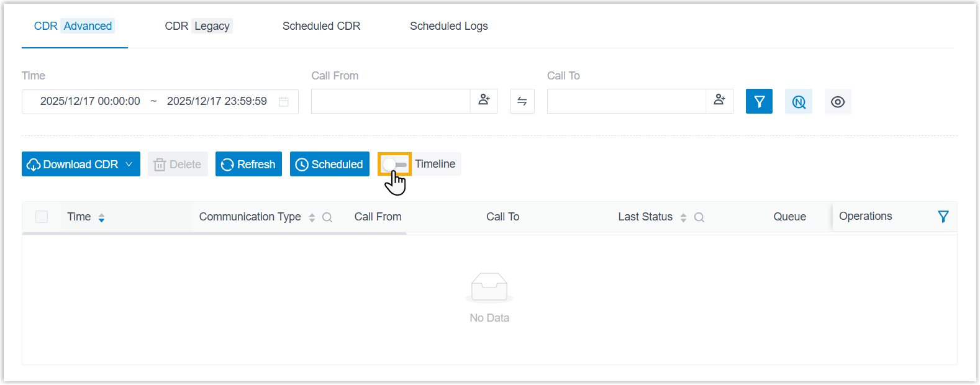Click the circled N icon button
This screenshot has width=980, height=385.
[x=799, y=102]
